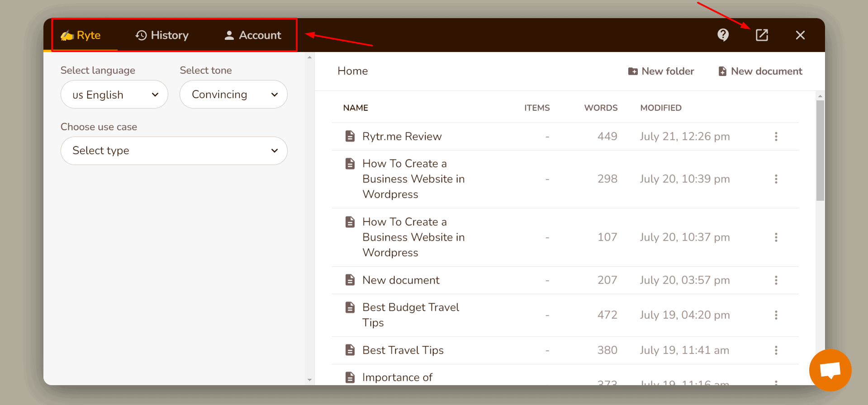Screen dimensions: 868x405
Task: Open three-dot menu for New document row
Action: click(776, 280)
